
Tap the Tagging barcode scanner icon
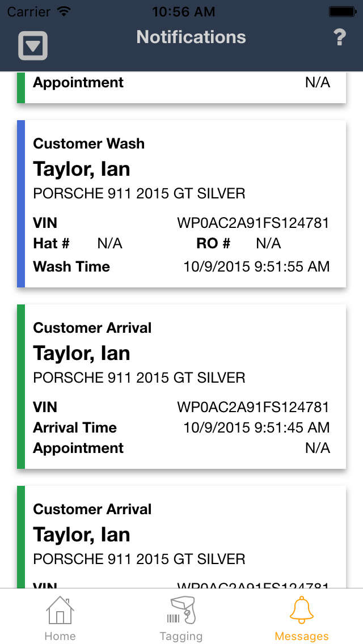click(181, 610)
